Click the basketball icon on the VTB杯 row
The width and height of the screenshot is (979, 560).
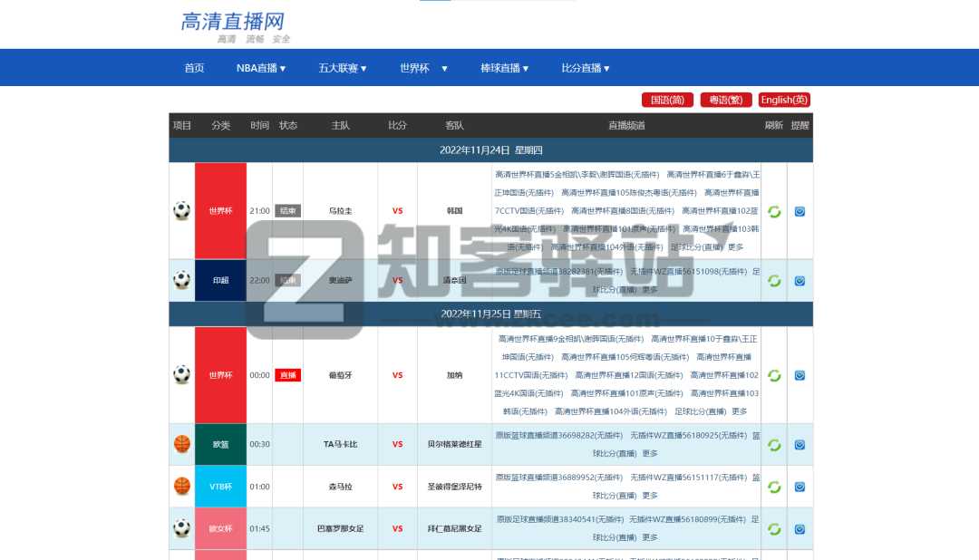click(x=181, y=487)
